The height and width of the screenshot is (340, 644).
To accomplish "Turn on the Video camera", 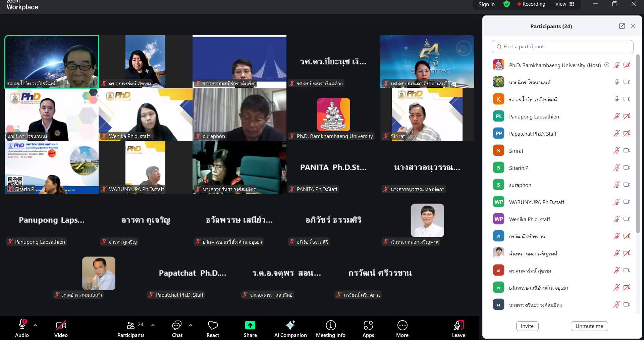I will (61, 329).
